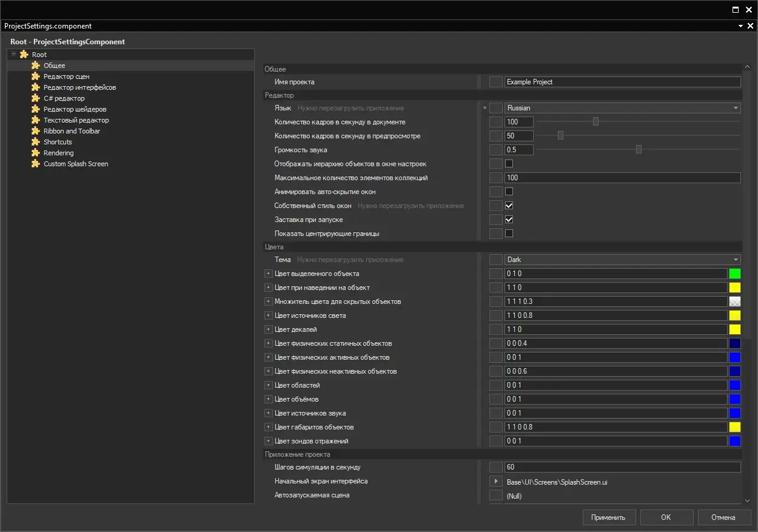Expand Цвет габаритов объектов property
Viewport: 758px width, 532px height.
point(269,427)
